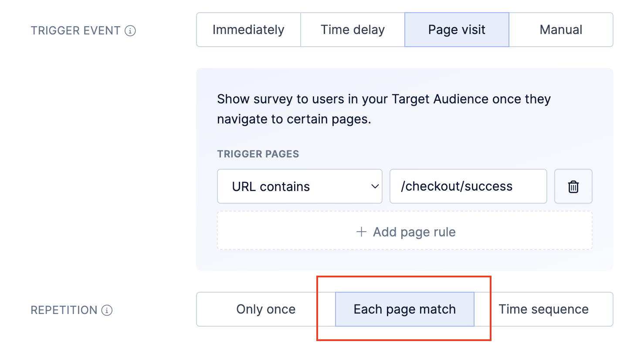
Task: Click the info icon beside TRIGGER EVENT
Action: pos(130,31)
